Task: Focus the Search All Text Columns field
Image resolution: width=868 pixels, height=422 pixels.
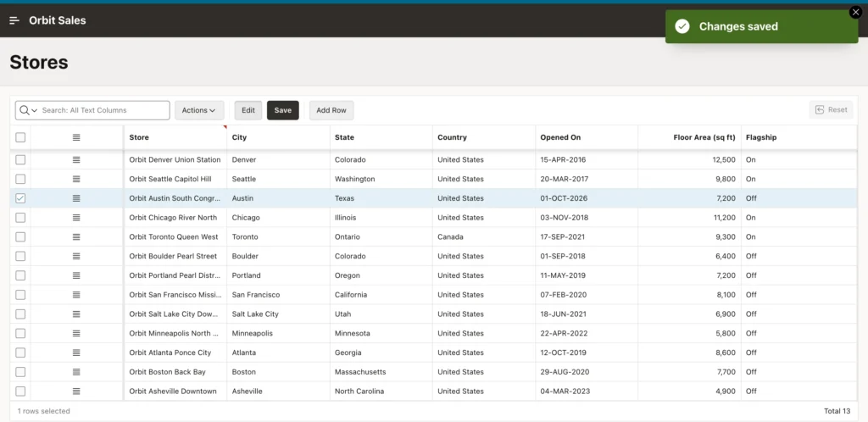Action: click(x=104, y=110)
